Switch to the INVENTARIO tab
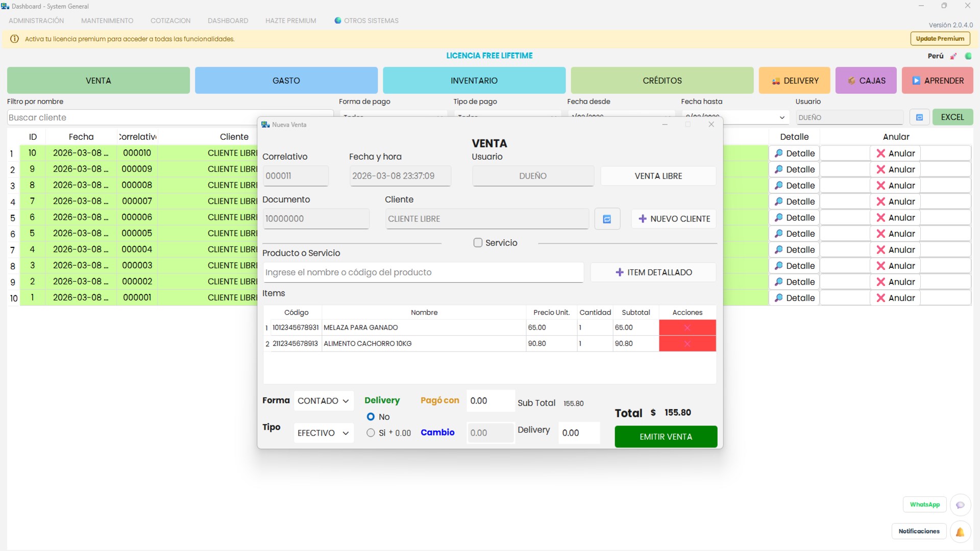This screenshot has height=551, width=980. pos(474,81)
